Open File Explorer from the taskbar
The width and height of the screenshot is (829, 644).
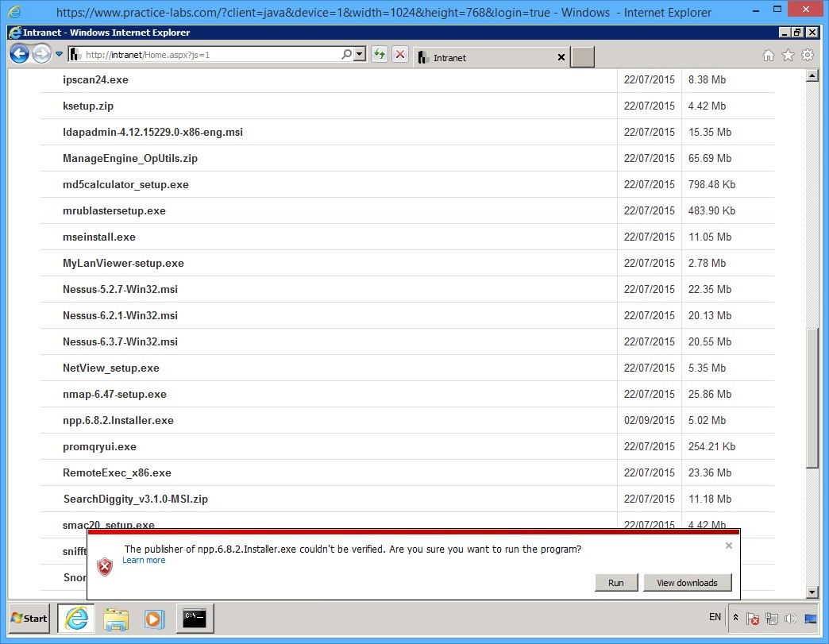pyautogui.click(x=116, y=618)
